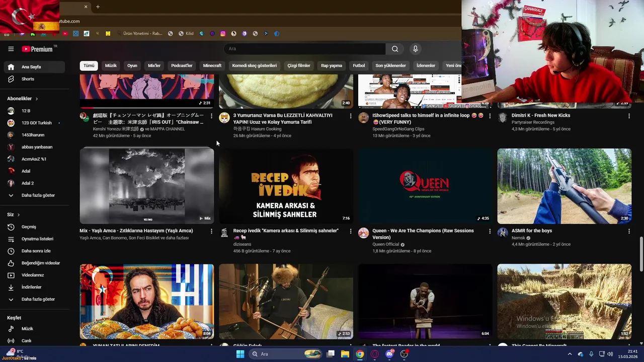Select the Oyun filter chip
This screenshot has height=362, width=644.
pyautogui.click(x=132, y=65)
